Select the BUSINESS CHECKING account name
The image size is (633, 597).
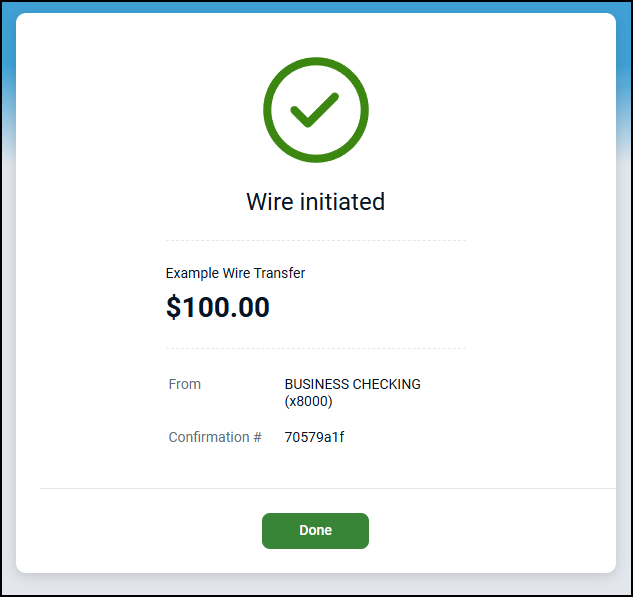(352, 384)
